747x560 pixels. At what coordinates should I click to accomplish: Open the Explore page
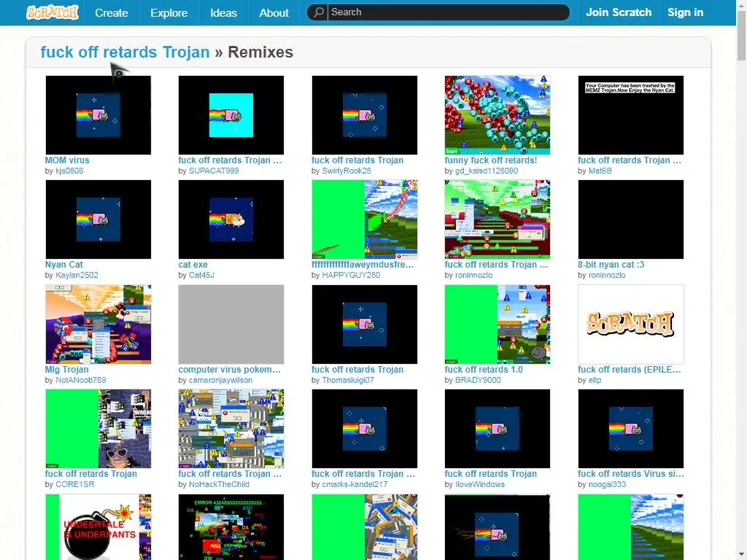(169, 12)
